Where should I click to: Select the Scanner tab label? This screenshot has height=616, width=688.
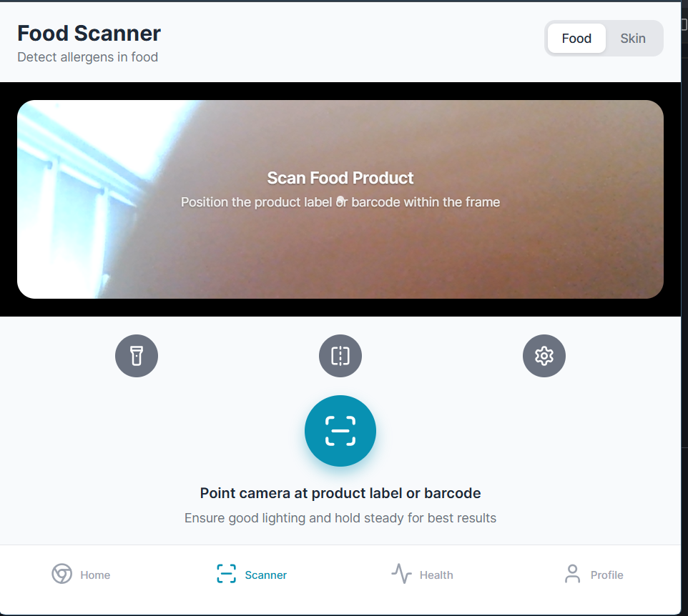pyautogui.click(x=265, y=575)
